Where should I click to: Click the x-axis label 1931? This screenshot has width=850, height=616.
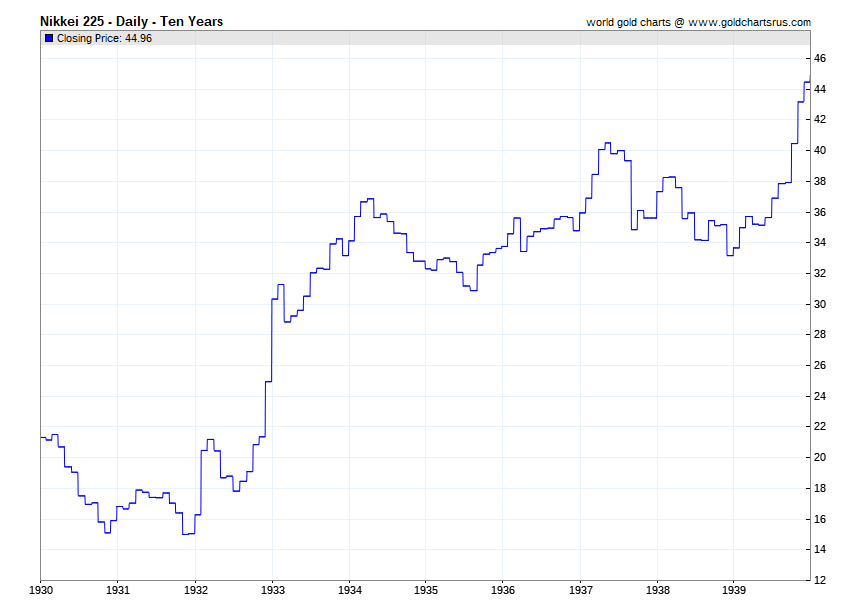(118, 591)
